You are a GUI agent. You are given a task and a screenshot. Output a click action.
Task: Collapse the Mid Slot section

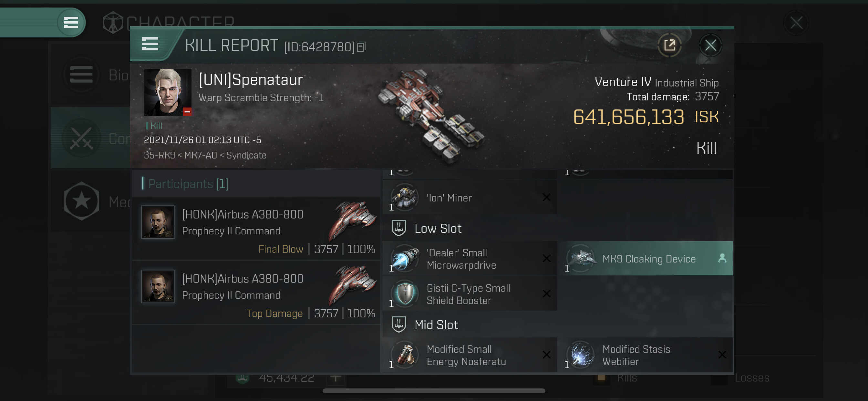(436, 325)
